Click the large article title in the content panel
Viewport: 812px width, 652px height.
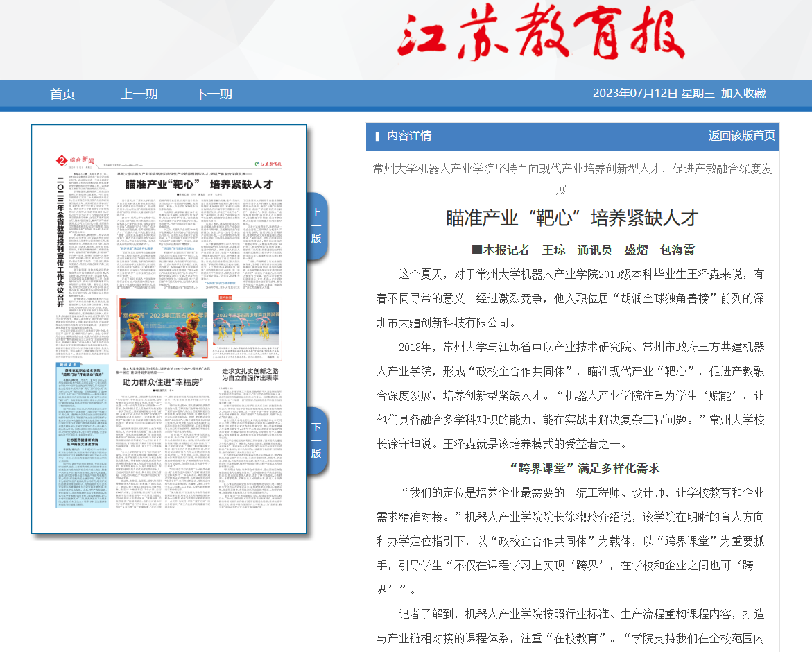point(572,217)
